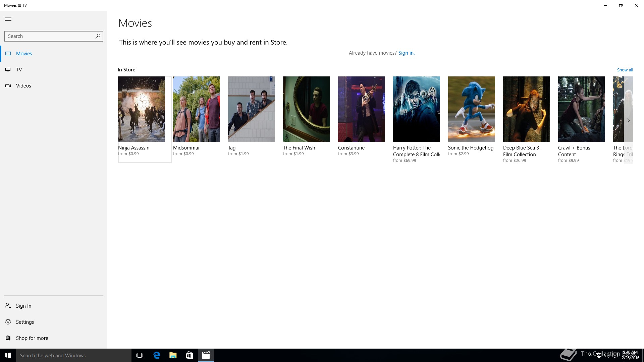Click the 'from $26.99' price text

coord(515,161)
